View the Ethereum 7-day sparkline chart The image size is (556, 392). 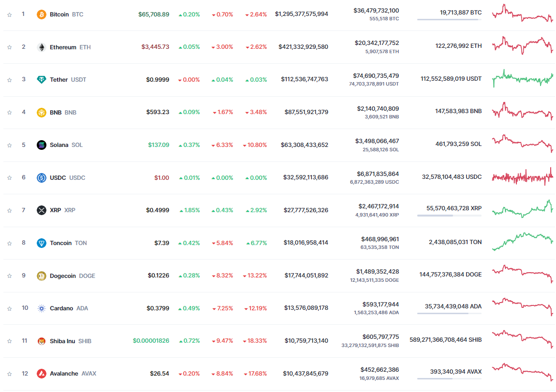pos(522,46)
